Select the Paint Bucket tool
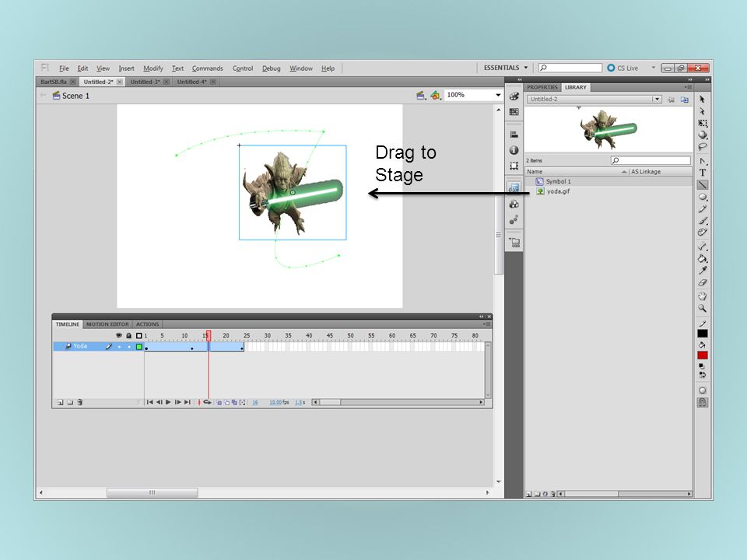Viewport: 747px width, 560px height. [x=702, y=258]
